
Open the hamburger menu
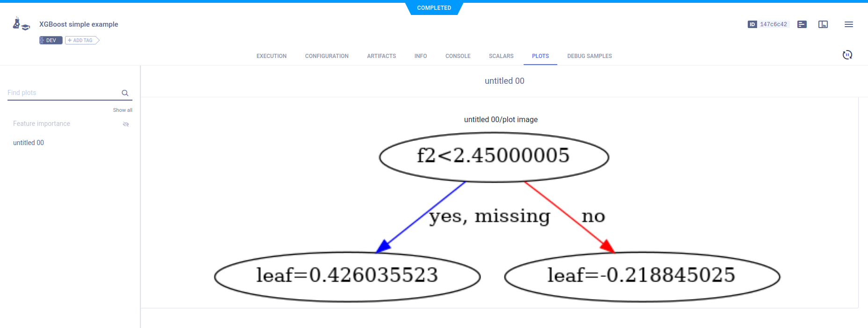tap(848, 24)
